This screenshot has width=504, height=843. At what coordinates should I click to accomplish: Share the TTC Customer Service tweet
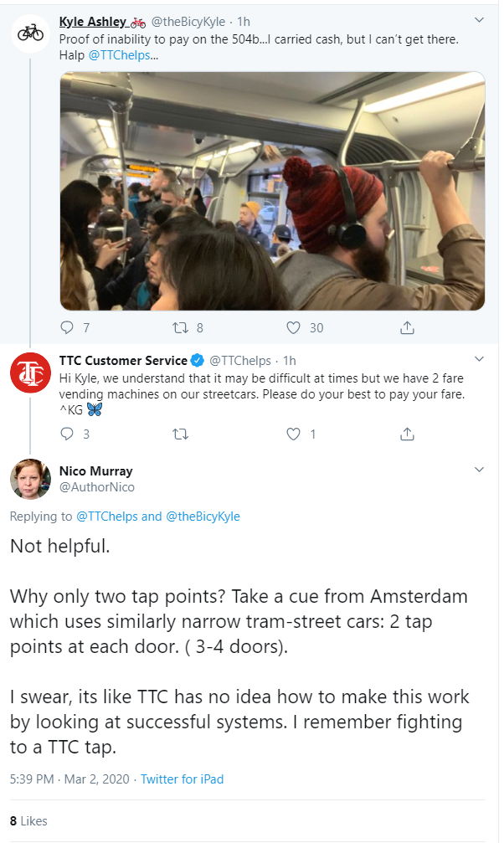(407, 434)
